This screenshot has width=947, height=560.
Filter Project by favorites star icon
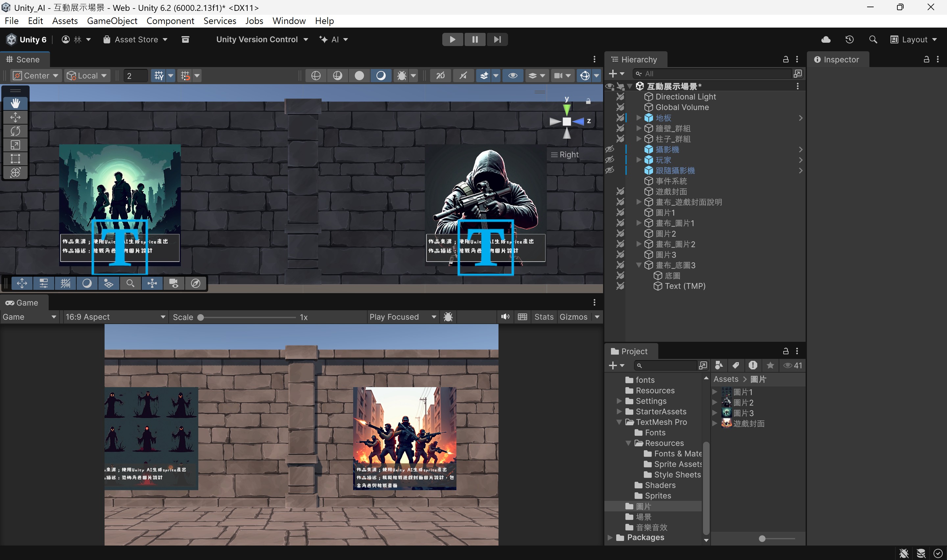770,365
